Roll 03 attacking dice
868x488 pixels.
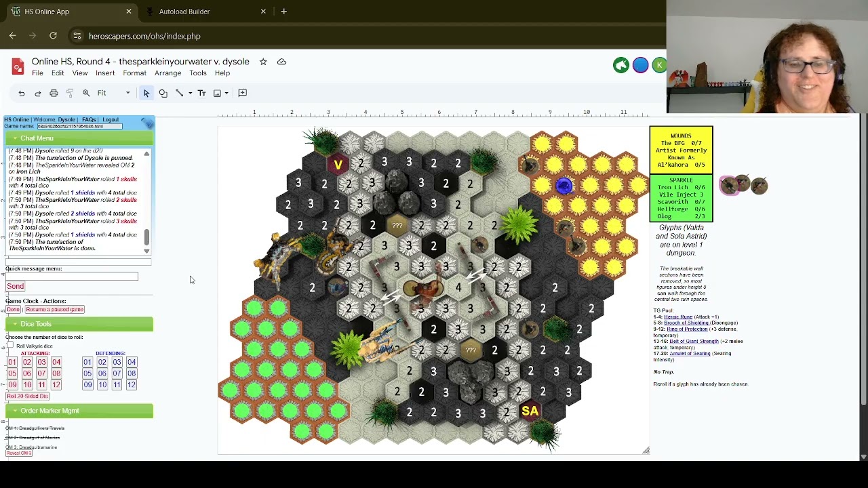pyautogui.click(x=41, y=362)
